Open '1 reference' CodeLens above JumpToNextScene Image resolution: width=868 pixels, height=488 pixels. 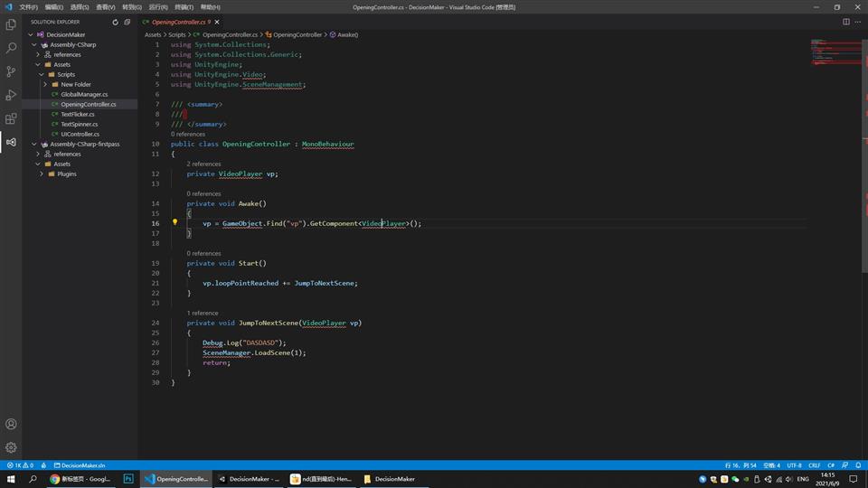click(202, 314)
